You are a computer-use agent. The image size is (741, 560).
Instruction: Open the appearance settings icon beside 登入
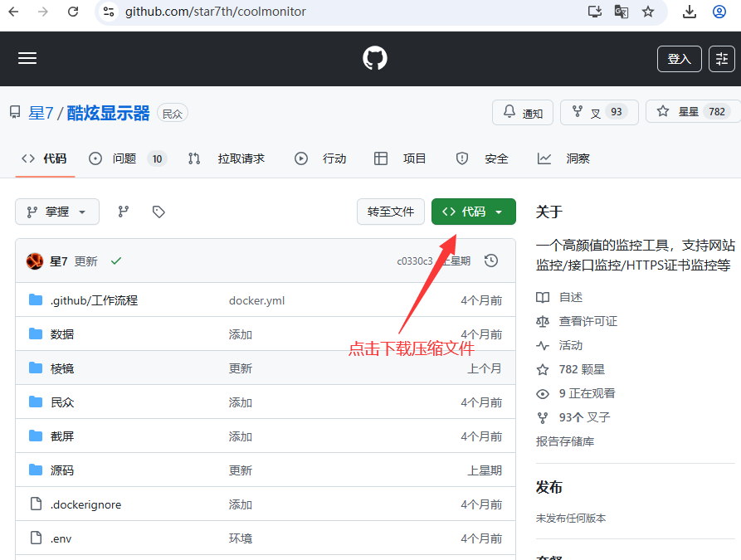[722, 59]
